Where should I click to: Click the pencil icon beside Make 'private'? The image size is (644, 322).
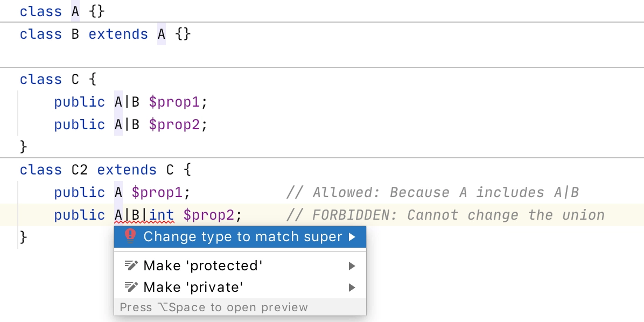(x=131, y=286)
